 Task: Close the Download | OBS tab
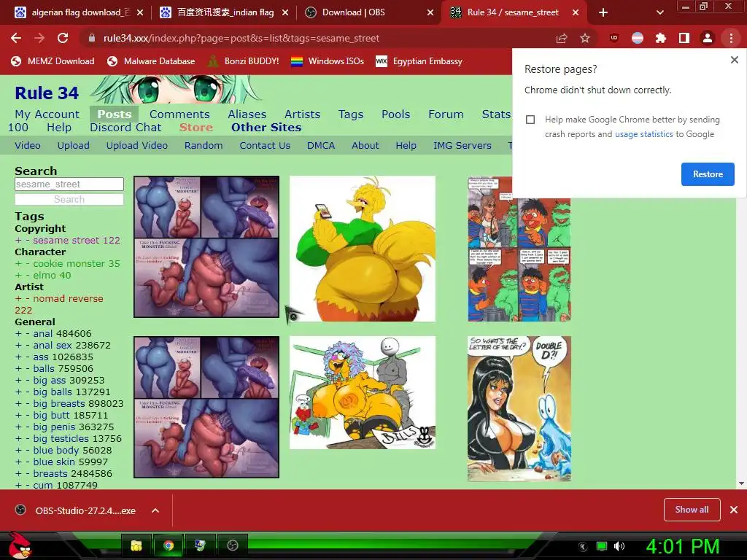pyautogui.click(x=430, y=12)
